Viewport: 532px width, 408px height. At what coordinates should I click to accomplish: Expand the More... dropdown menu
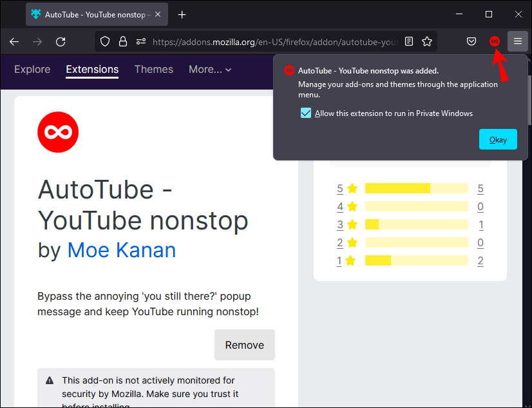(210, 70)
